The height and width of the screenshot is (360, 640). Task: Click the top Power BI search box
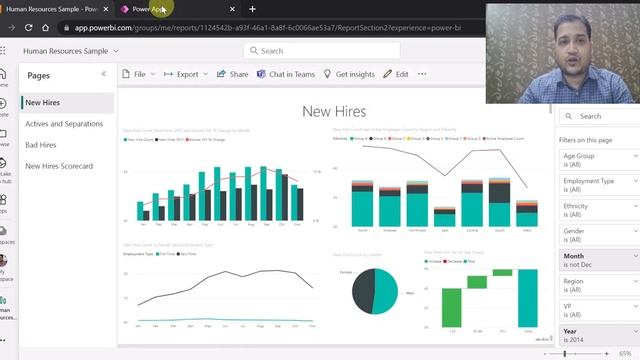coord(322,51)
